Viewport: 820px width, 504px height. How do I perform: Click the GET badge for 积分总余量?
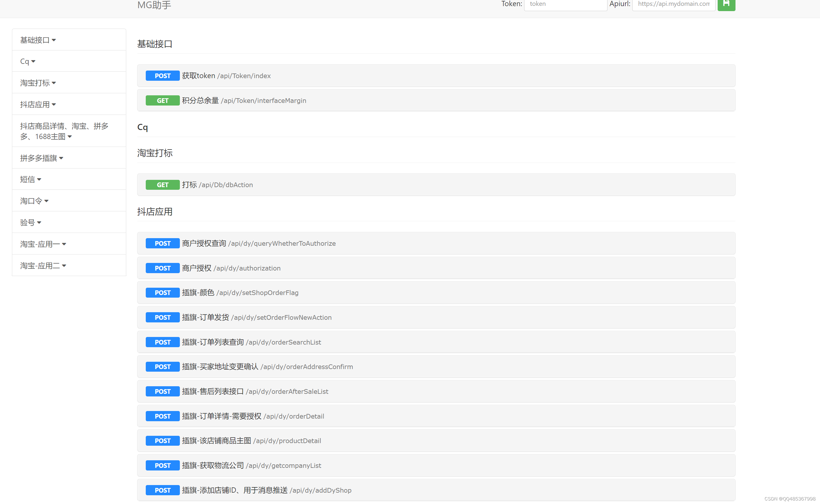(x=162, y=100)
